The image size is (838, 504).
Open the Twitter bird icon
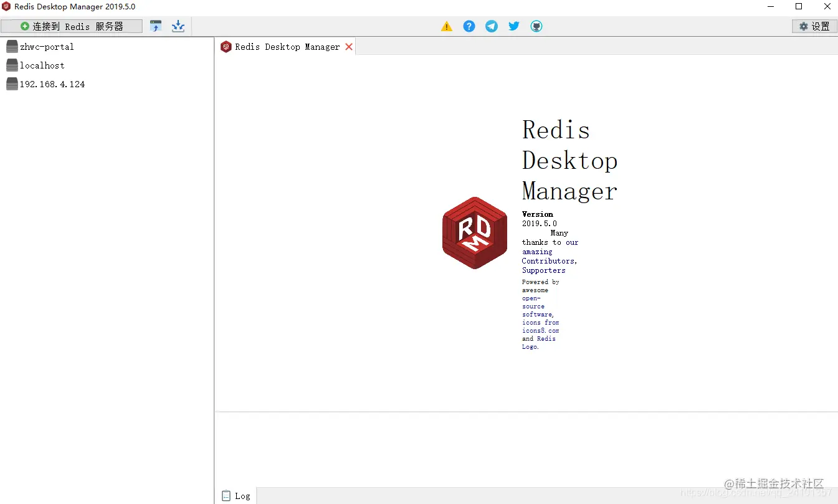[514, 26]
